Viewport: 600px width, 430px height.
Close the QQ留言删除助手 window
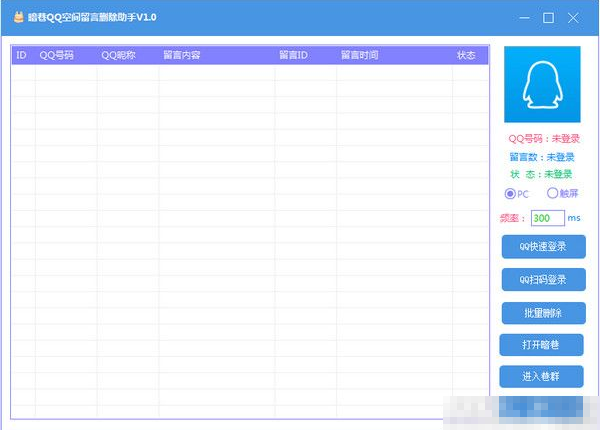pyautogui.click(x=572, y=18)
